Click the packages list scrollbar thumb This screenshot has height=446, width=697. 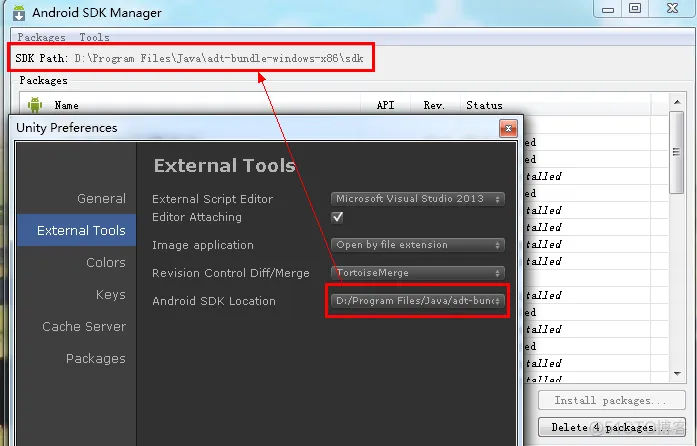pyautogui.click(x=677, y=152)
